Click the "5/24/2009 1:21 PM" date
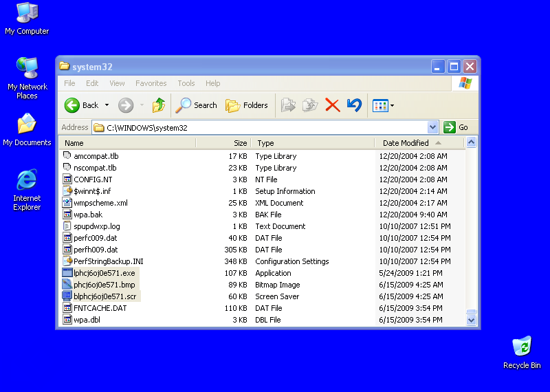550x392 pixels. [410, 273]
